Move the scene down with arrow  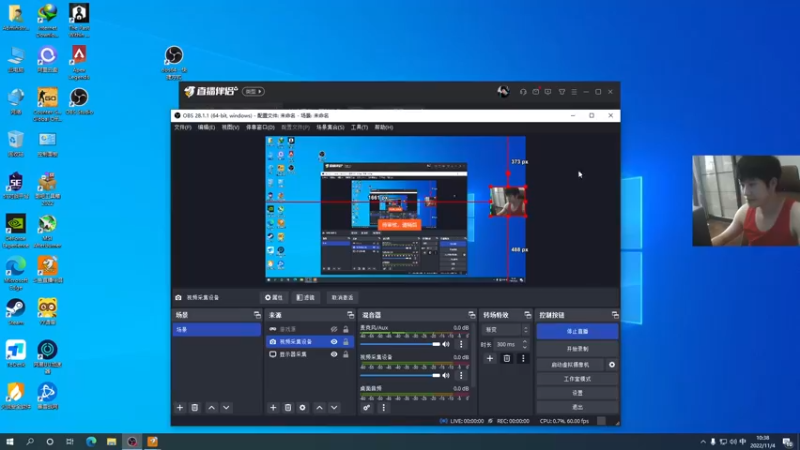click(x=226, y=408)
